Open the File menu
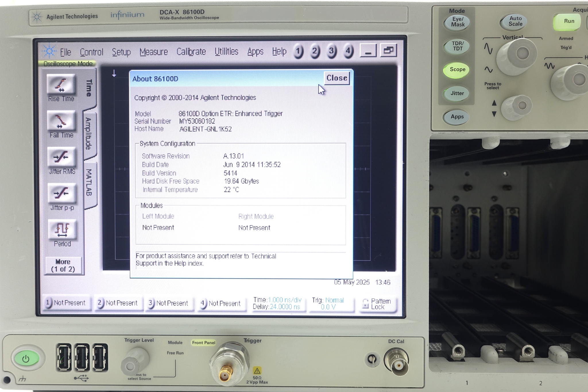 [65, 52]
